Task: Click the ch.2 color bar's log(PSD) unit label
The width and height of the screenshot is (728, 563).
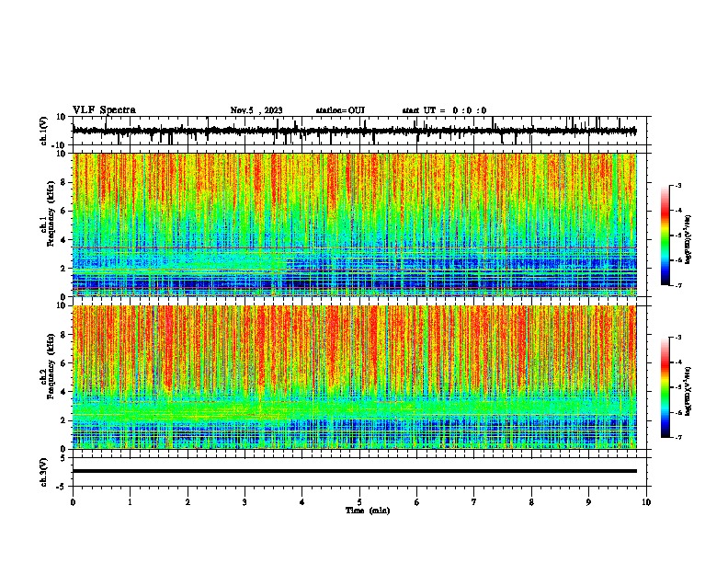Action: tap(688, 391)
